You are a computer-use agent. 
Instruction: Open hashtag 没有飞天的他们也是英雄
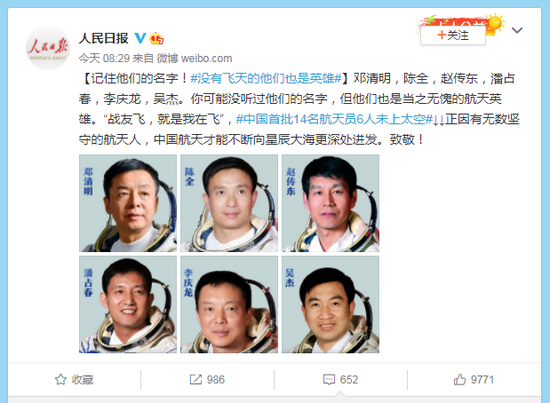266,78
